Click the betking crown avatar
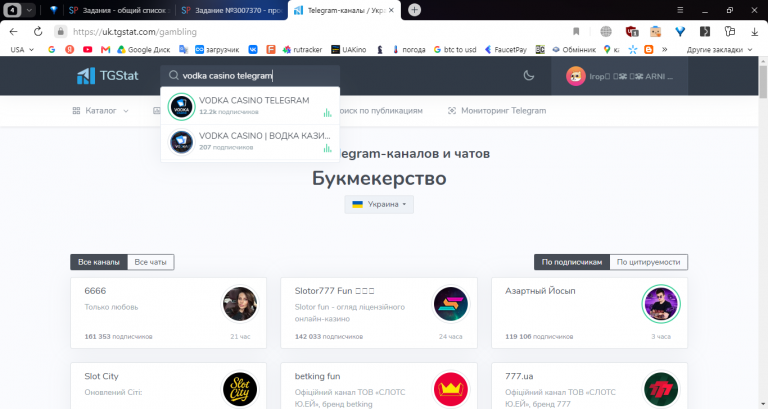The width and height of the screenshot is (768, 409). pyautogui.click(x=451, y=389)
